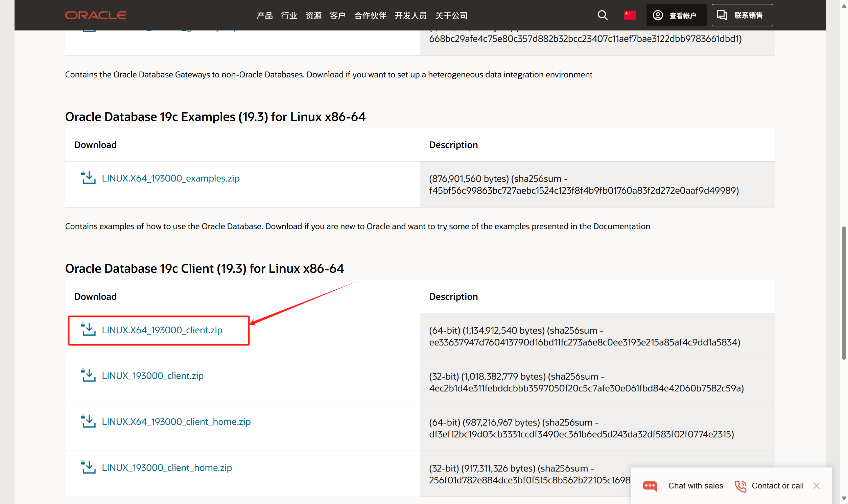Screen dimensions: 848x504
Task: Click the 联系销售 button
Action: pos(742,15)
